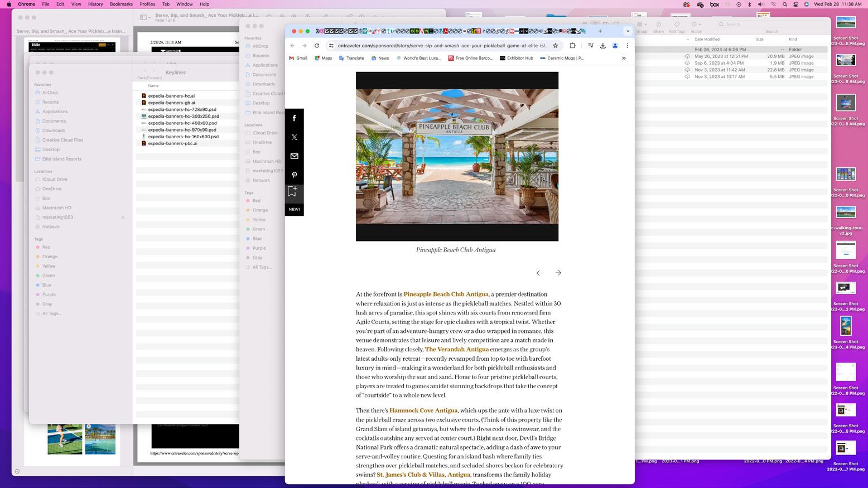
Task: Open site information icon beside the URL
Action: point(331,46)
